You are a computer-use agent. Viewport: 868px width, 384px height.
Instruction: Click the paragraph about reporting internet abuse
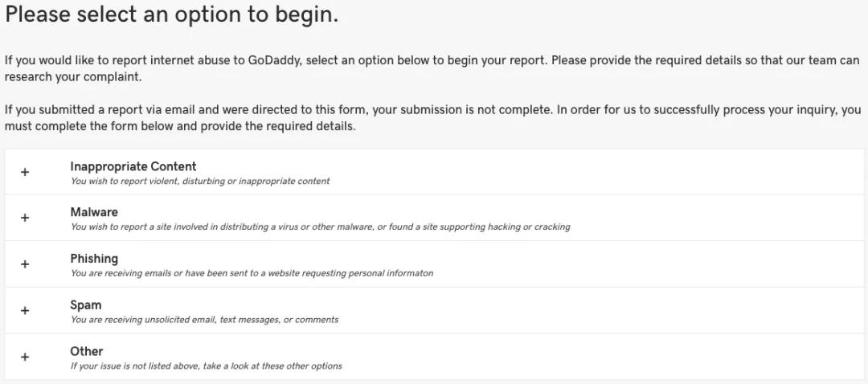[x=432, y=68]
